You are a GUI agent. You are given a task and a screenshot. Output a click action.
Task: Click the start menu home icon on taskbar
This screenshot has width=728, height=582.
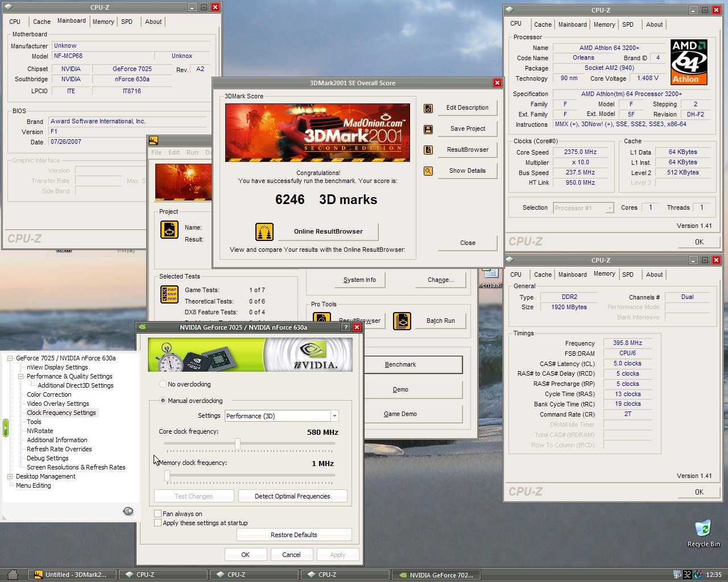tap(13, 575)
